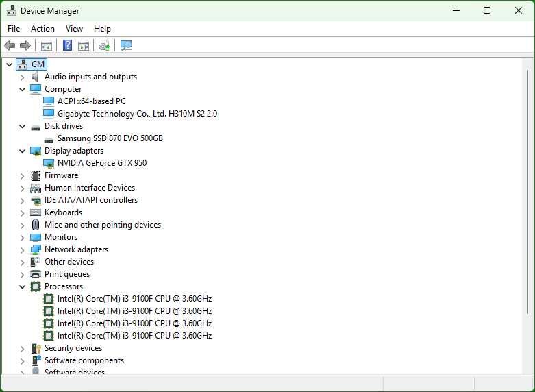
Task: Select the Human Interface Devices label
Action: (x=89, y=188)
